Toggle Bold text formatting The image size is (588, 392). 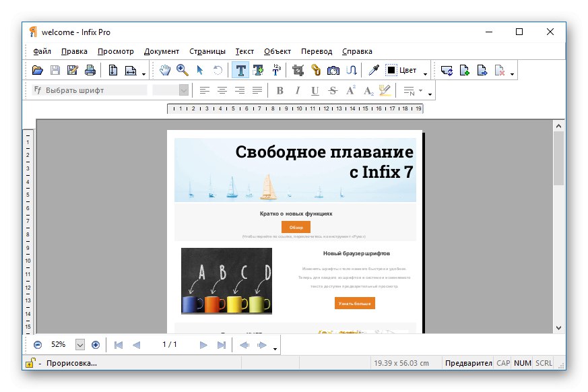pos(280,90)
